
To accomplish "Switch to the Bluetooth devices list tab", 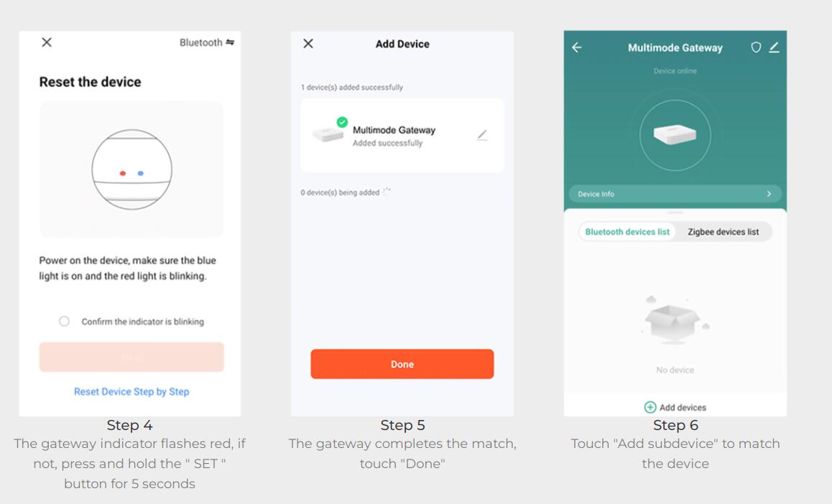I will tap(627, 232).
